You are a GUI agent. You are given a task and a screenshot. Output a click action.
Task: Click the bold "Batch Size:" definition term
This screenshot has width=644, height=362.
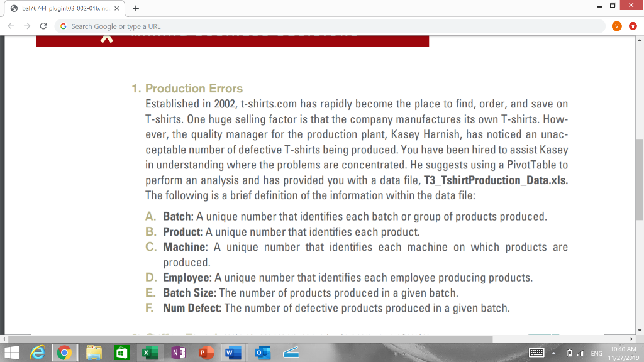(189, 293)
